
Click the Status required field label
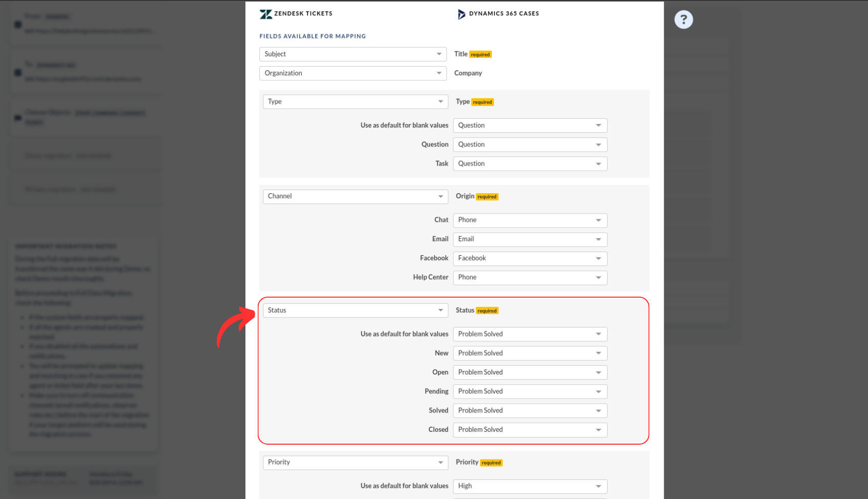click(477, 310)
